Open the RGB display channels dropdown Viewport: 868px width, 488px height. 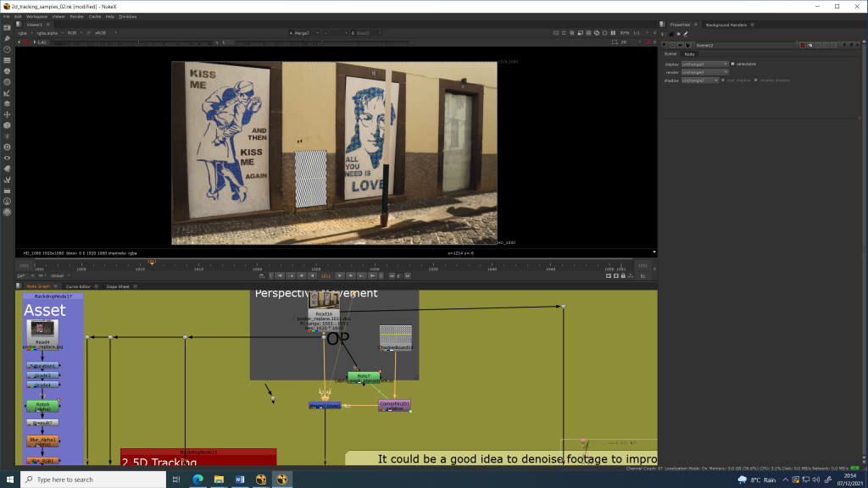point(75,33)
